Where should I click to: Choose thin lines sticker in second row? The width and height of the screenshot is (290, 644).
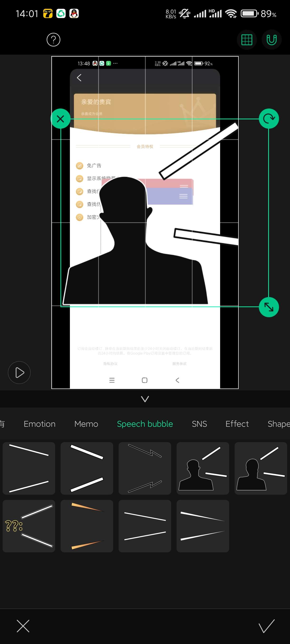coord(145,526)
